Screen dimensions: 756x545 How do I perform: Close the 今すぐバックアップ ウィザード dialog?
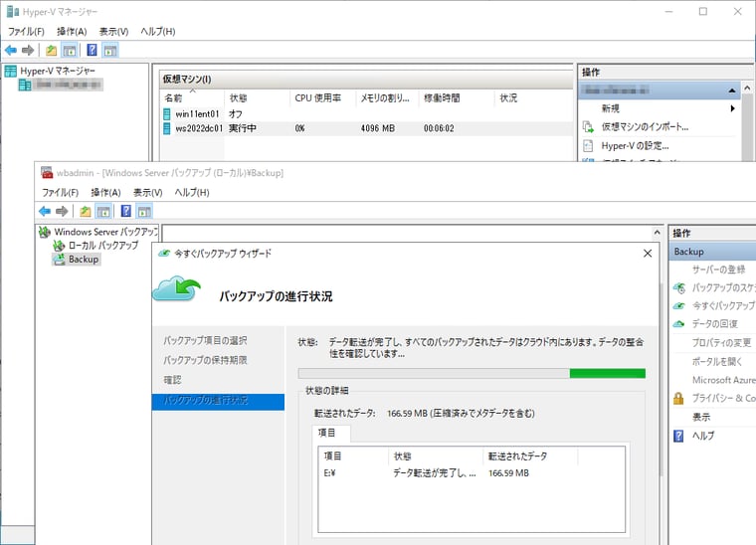click(x=648, y=254)
